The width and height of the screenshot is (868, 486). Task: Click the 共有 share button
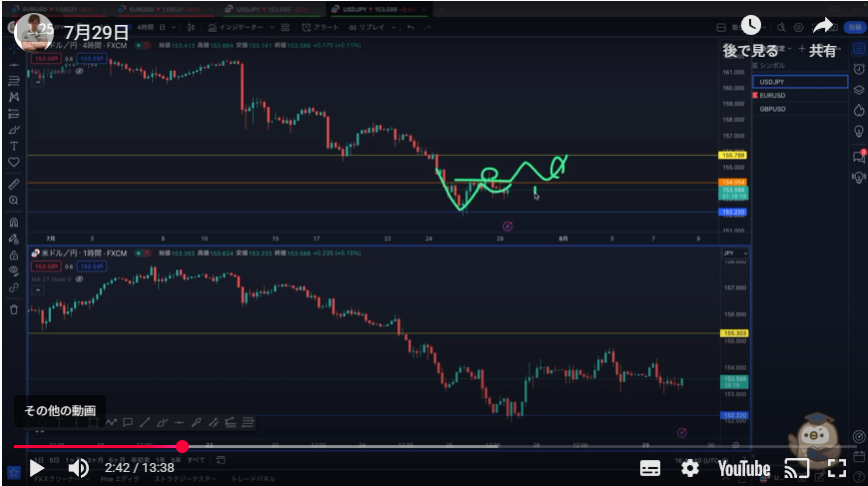pyautogui.click(x=823, y=35)
